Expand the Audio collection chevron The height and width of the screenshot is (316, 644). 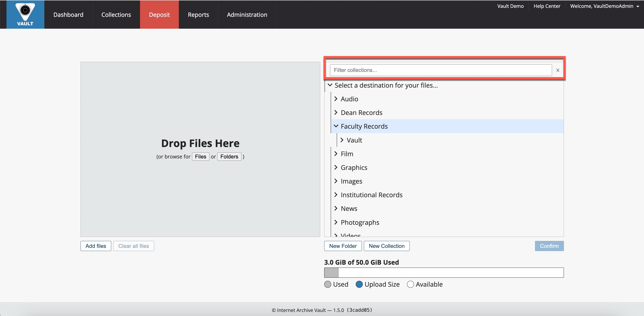click(336, 99)
